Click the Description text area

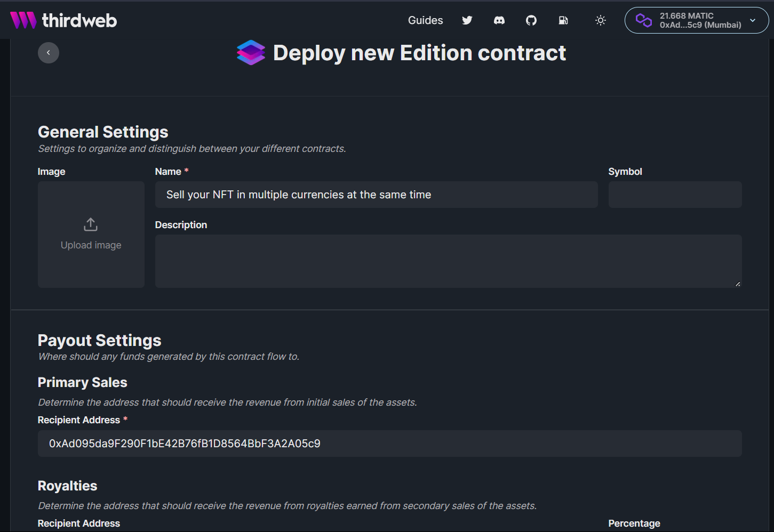tap(448, 261)
